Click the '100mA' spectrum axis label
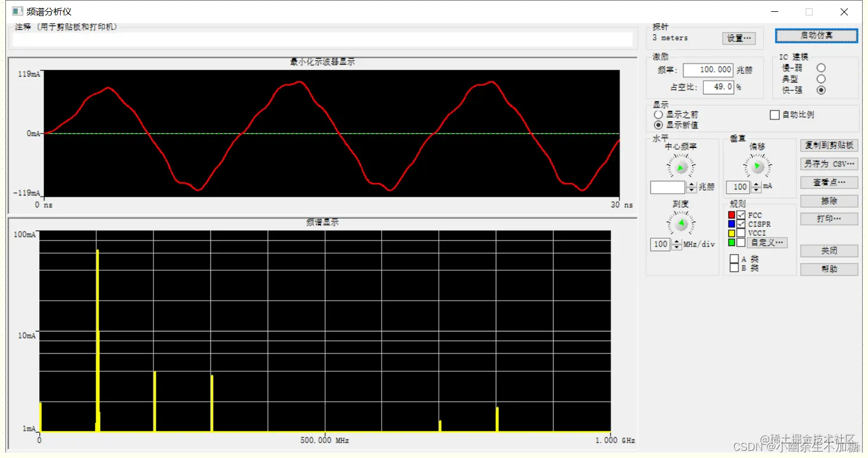The height and width of the screenshot is (458, 868). pyautogui.click(x=24, y=235)
